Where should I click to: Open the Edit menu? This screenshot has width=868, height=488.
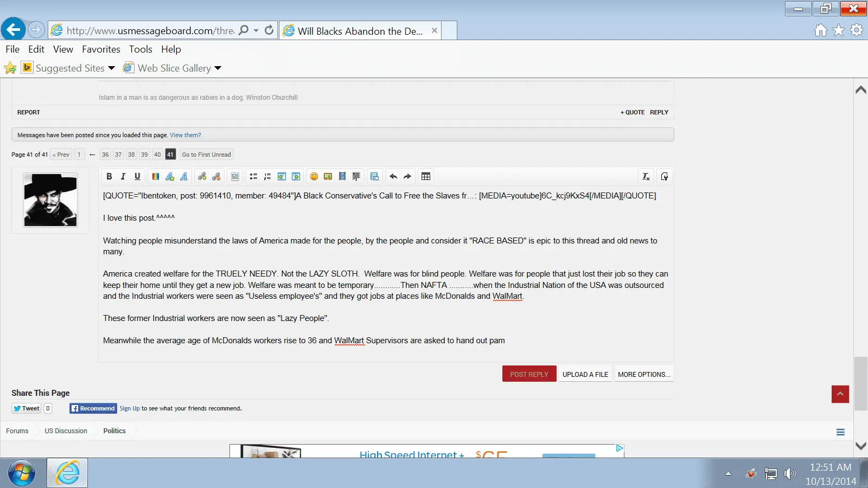point(36,49)
